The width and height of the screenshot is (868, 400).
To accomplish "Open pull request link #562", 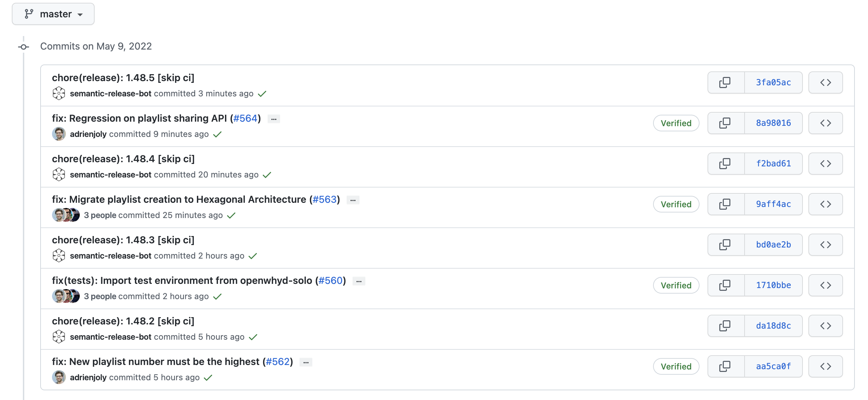I will [278, 361].
